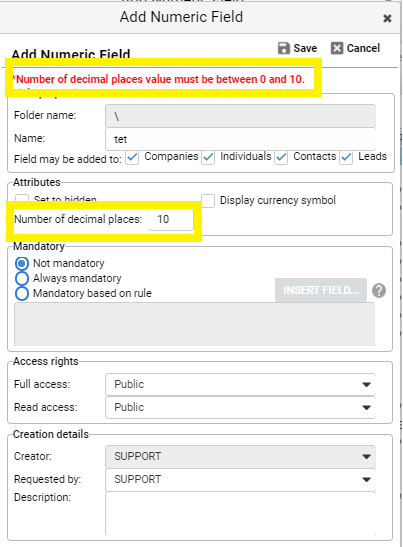The image size is (403, 547).
Task: Open the help question mark icon
Action: point(379,290)
